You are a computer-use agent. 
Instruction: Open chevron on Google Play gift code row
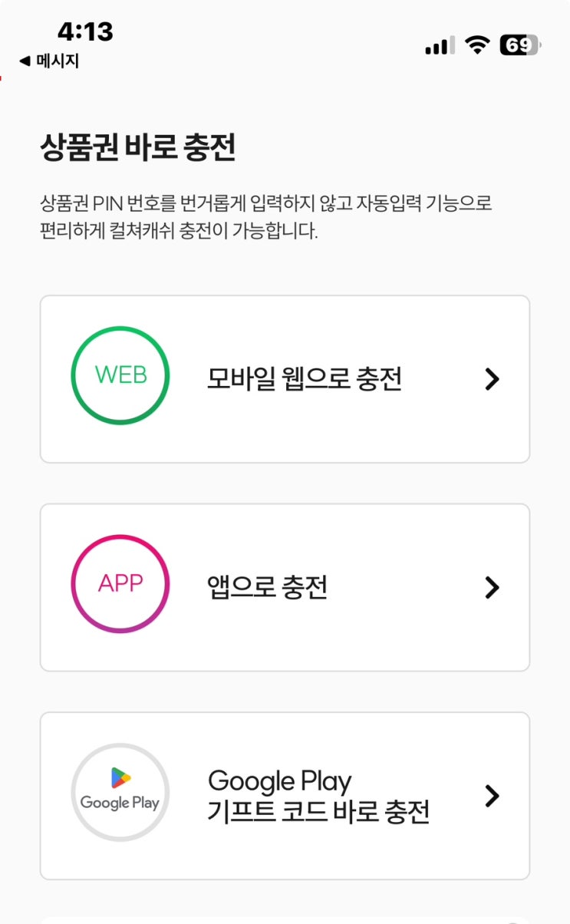tap(493, 797)
